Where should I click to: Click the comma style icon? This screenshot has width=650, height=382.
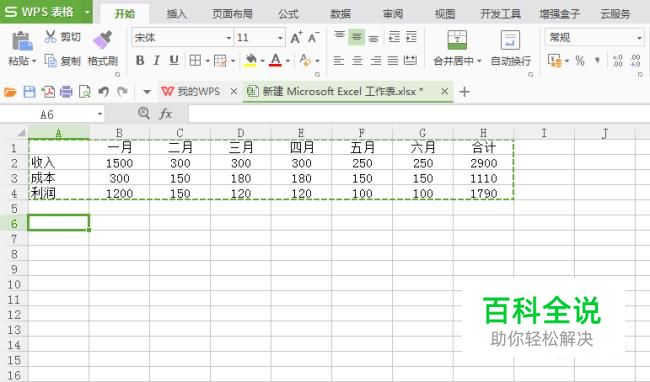pos(597,60)
